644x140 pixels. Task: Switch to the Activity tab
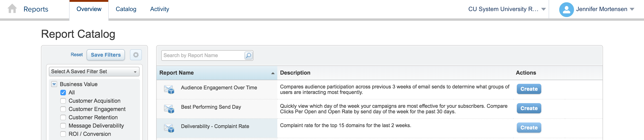coord(159,9)
